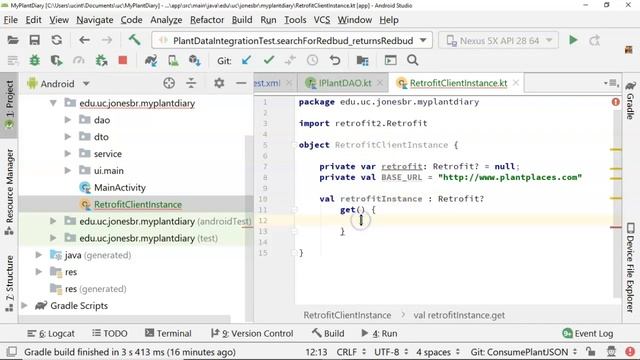The width and height of the screenshot is (640, 360).
Task: Open Project panel settings gear
Action: click(x=219, y=83)
